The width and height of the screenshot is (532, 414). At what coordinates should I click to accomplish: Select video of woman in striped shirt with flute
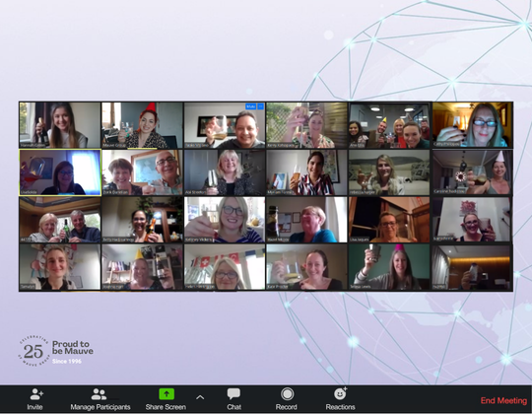pyautogui.click(x=307, y=172)
